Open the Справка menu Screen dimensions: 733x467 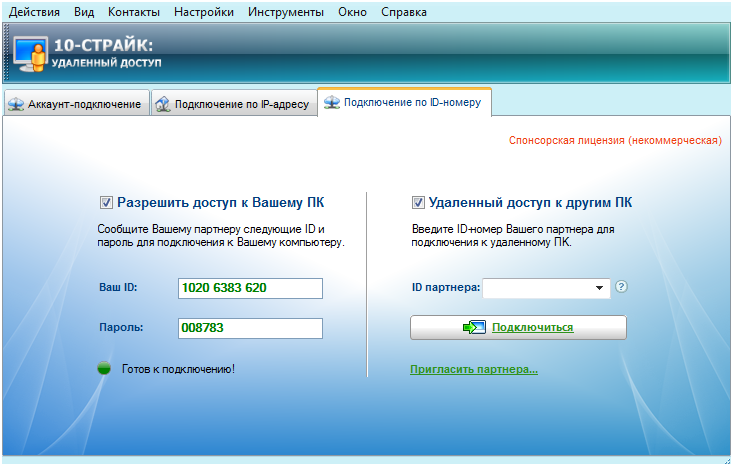coord(403,12)
